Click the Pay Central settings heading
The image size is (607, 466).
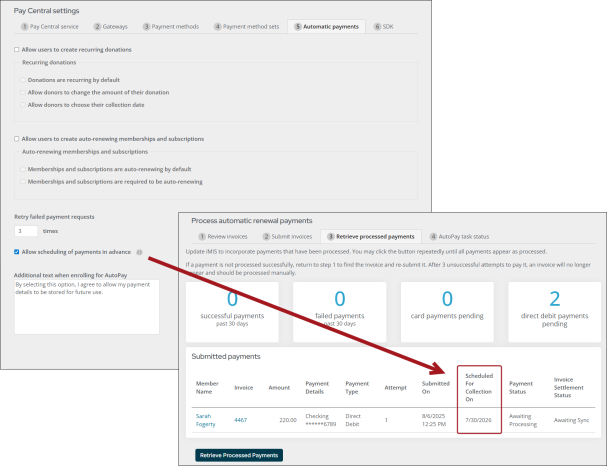pyautogui.click(x=46, y=11)
